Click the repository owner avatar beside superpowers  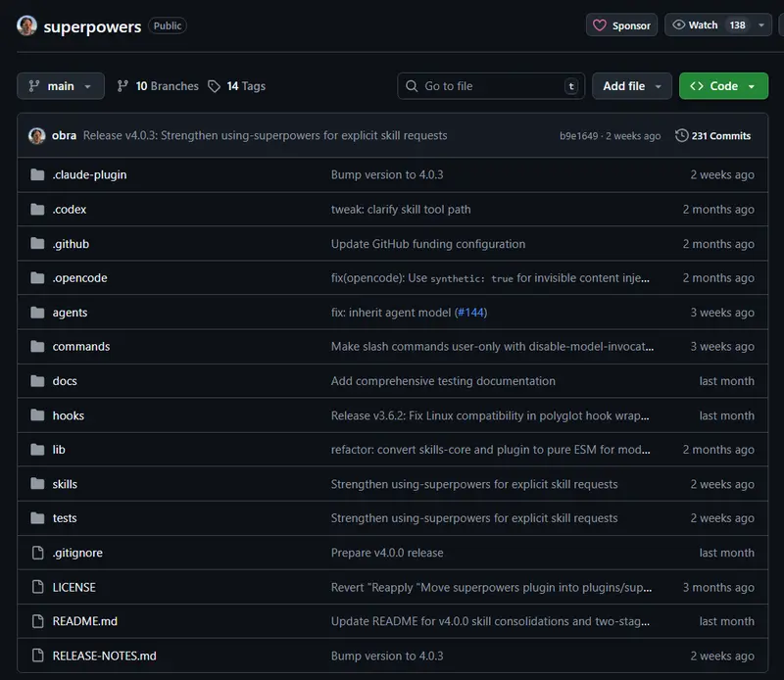(x=26, y=26)
